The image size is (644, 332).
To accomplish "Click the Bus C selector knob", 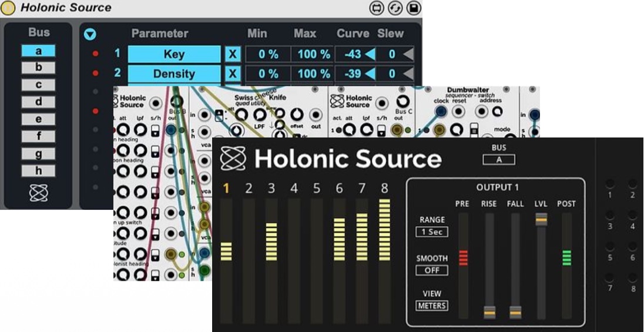I will (x=403, y=102).
